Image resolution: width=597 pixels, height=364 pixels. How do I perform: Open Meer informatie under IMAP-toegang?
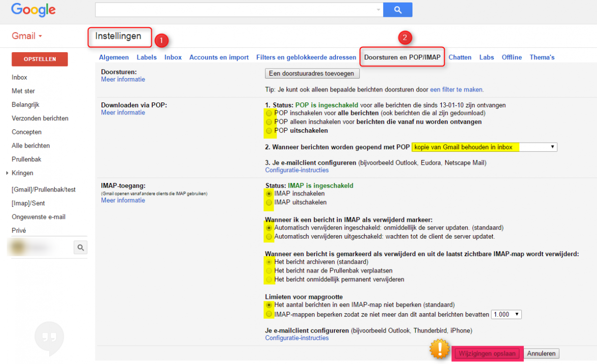point(123,200)
